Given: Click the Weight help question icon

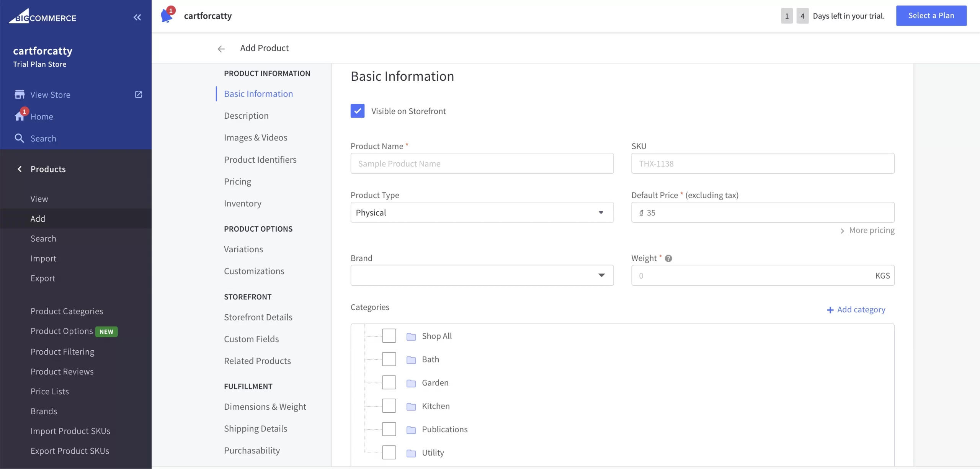Looking at the screenshot, I should [668, 258].
